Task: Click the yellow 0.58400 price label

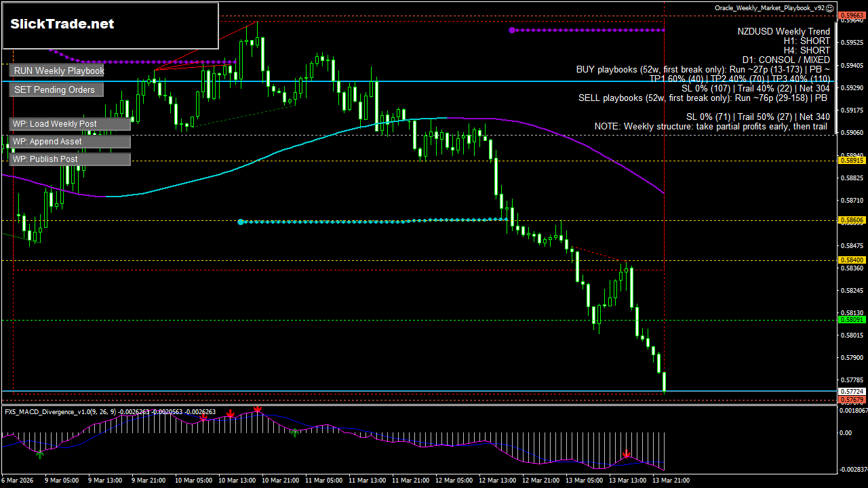Action: pyautogui.click(x=851, y=260)
